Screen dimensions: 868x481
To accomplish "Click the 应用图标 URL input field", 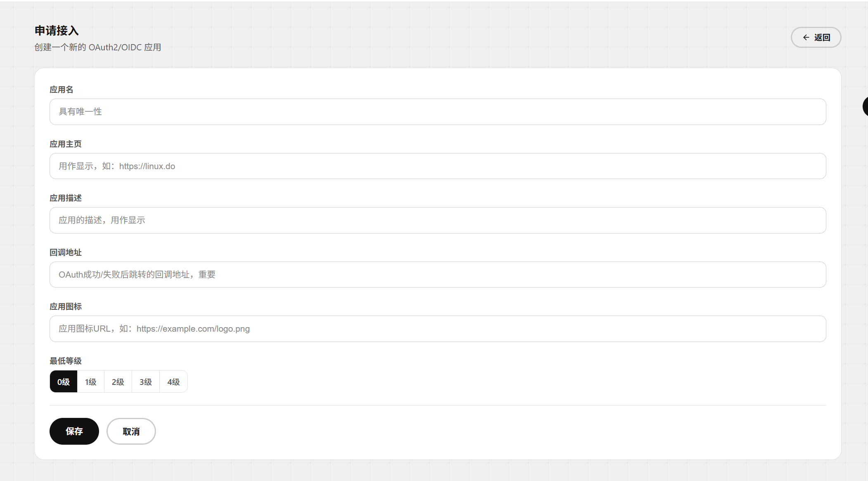I will [438, 329].
